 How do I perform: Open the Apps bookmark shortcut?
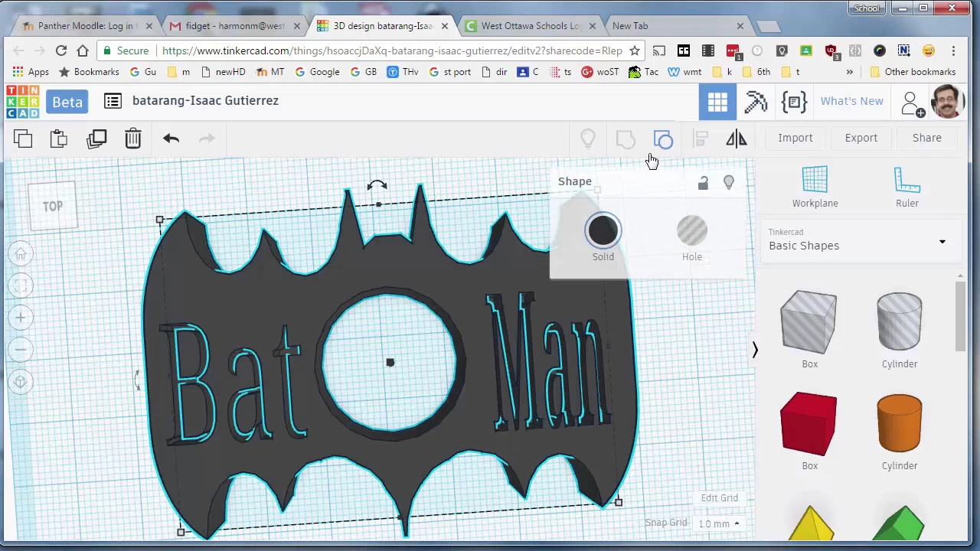(31, 72)
